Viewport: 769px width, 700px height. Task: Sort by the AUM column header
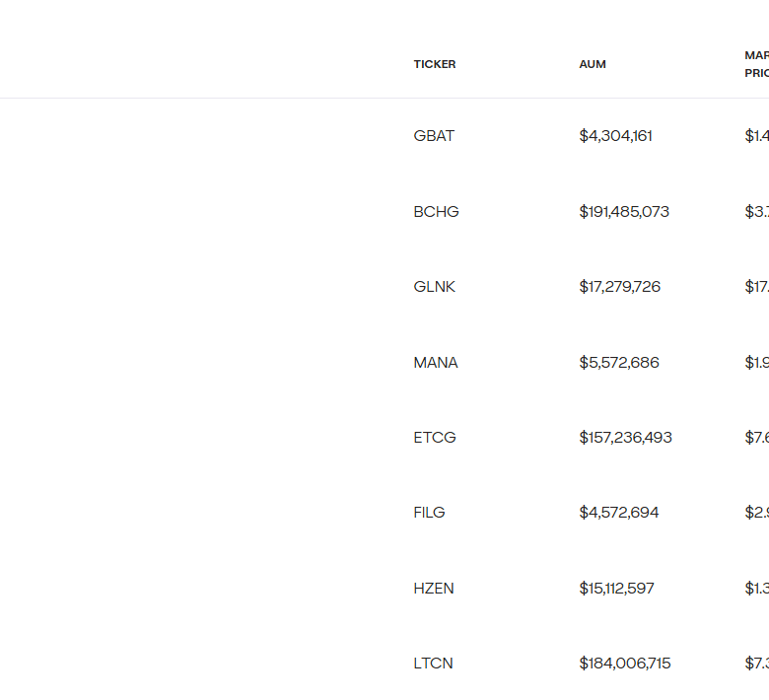pos(593,64)
